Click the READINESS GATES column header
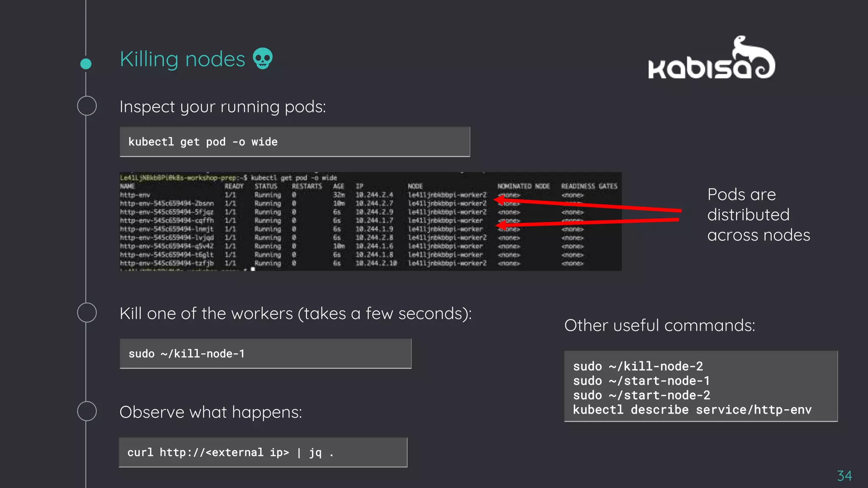 589,186
